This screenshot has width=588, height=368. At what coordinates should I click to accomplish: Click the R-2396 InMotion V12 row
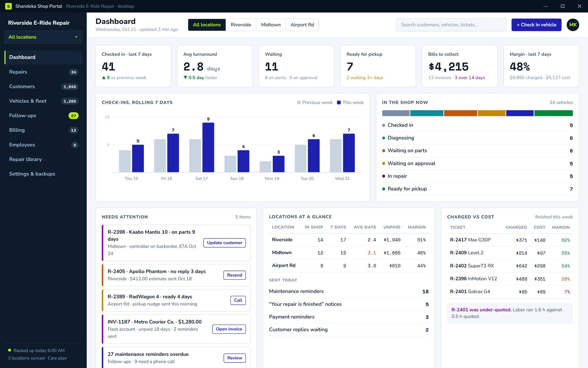click(x=510, y=279)
